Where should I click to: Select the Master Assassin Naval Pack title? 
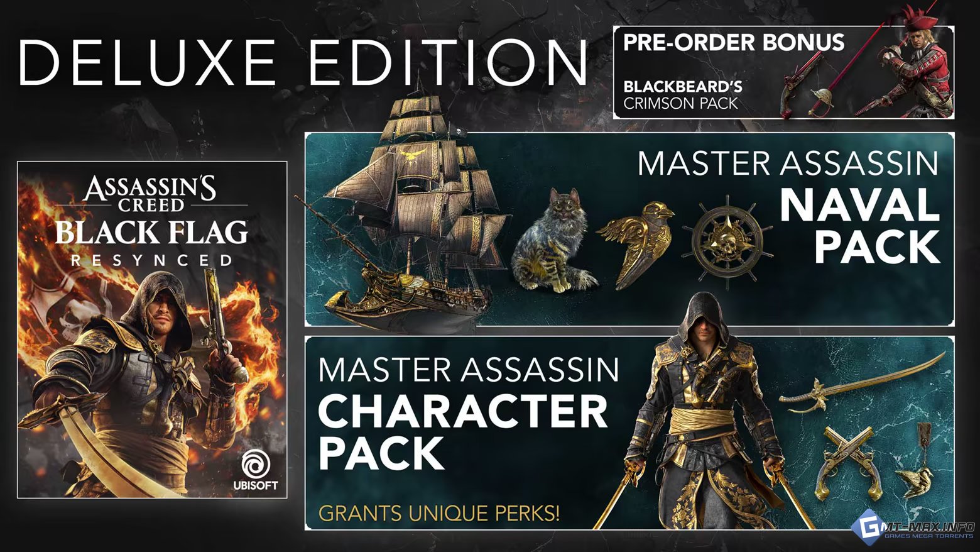coord(789,207)
